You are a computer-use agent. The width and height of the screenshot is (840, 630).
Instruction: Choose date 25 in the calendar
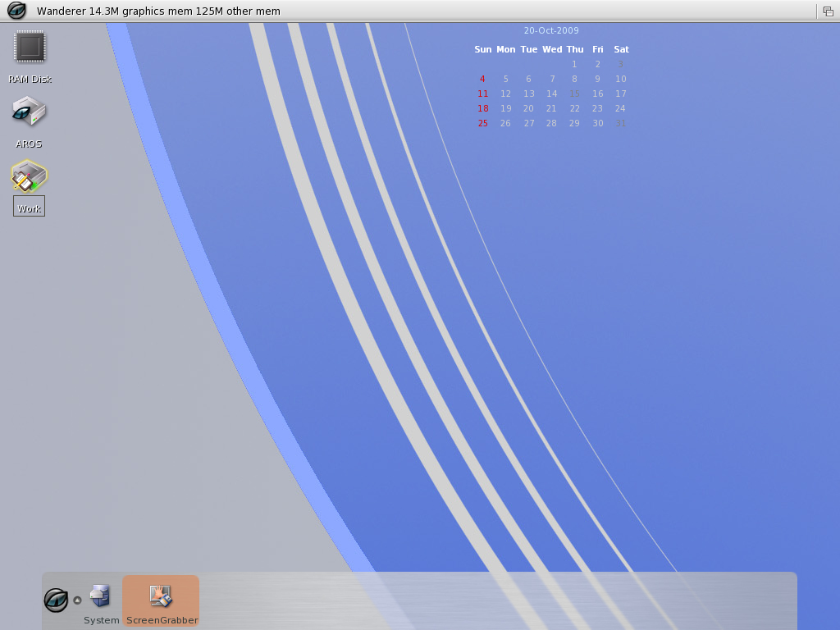tap(482, 124)
